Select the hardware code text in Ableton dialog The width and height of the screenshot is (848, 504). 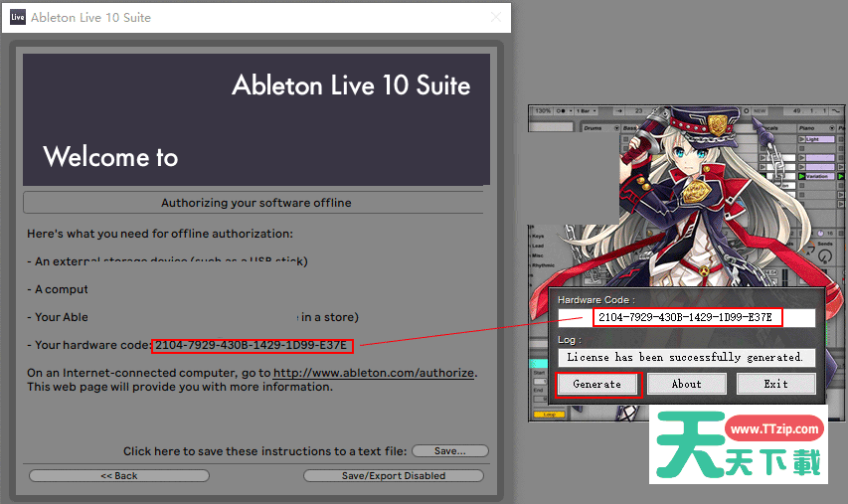click(252, 345)
